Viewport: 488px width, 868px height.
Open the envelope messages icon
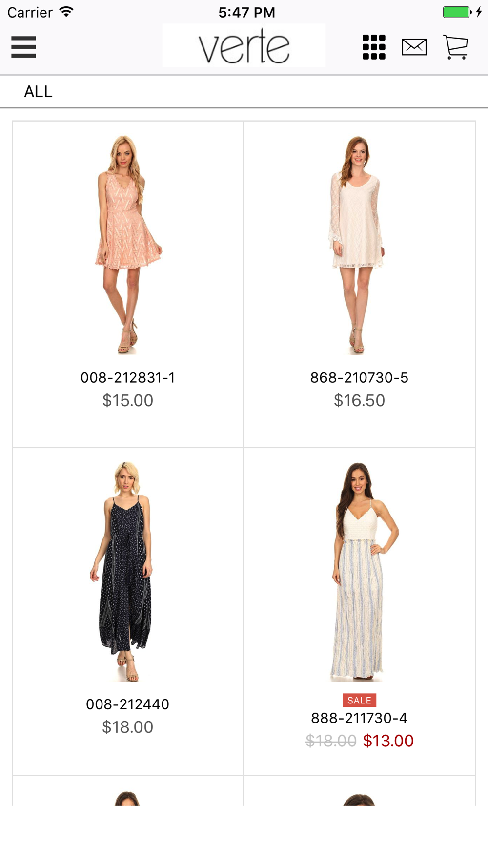(414, 47)
